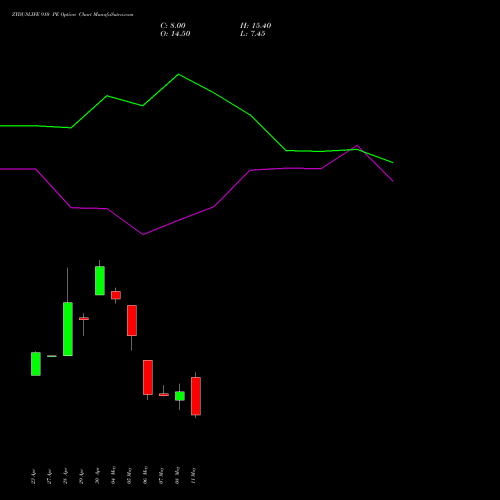Click the close value C: 8.00

[173, 26]
